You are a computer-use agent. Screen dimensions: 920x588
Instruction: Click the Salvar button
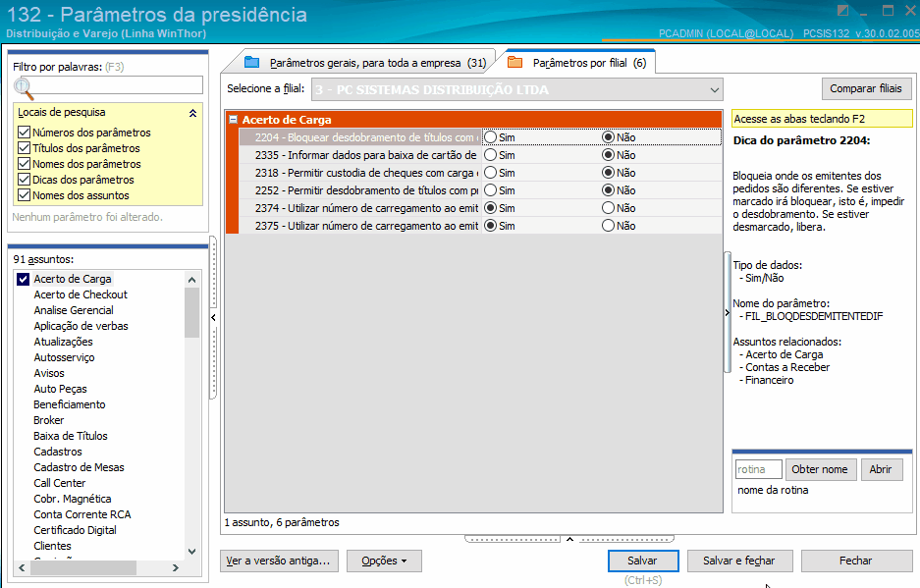pos(643,561)
